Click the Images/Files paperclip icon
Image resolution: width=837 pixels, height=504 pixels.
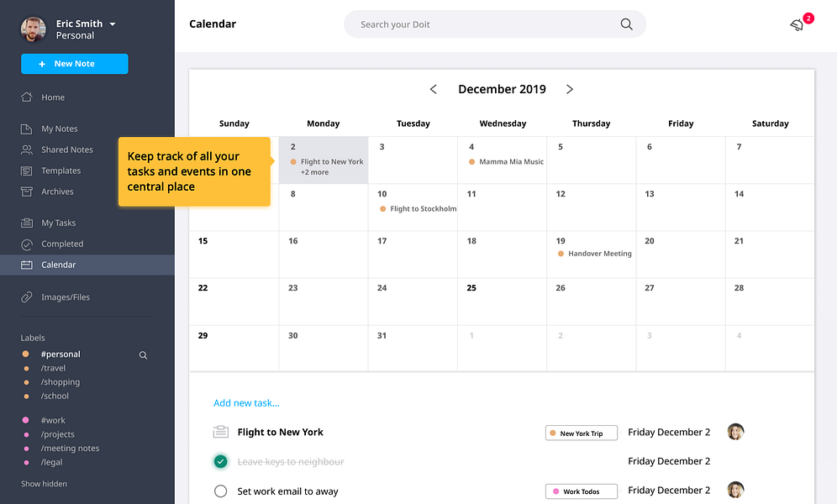pyautogui.click(x=26, y=297)
